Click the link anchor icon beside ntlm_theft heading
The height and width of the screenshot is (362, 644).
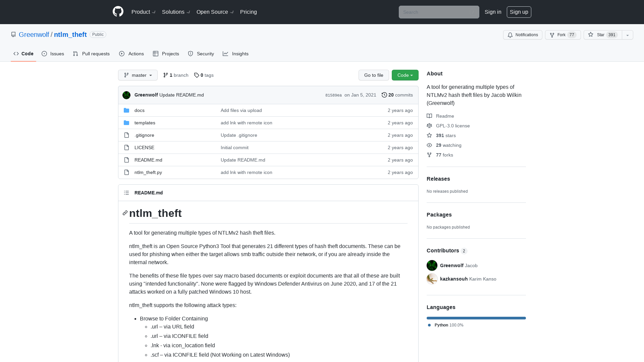pyautogui.click(x=124, y=213)
